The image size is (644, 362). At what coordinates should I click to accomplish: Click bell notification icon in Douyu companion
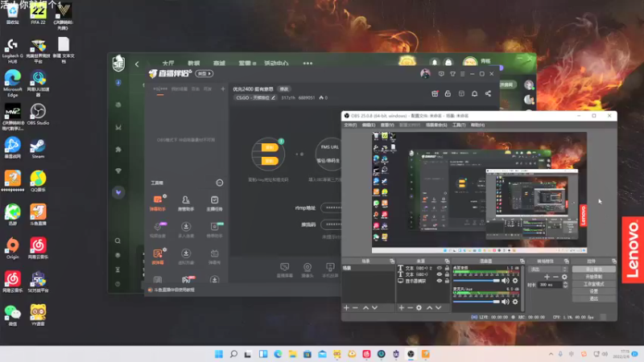[x=474, y=93]
